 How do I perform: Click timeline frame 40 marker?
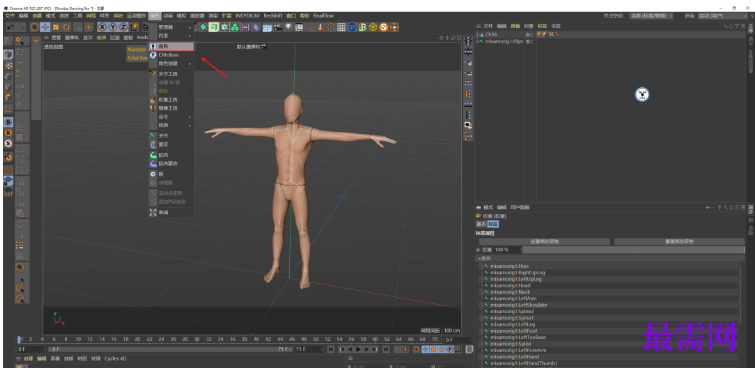coord(256,340)
